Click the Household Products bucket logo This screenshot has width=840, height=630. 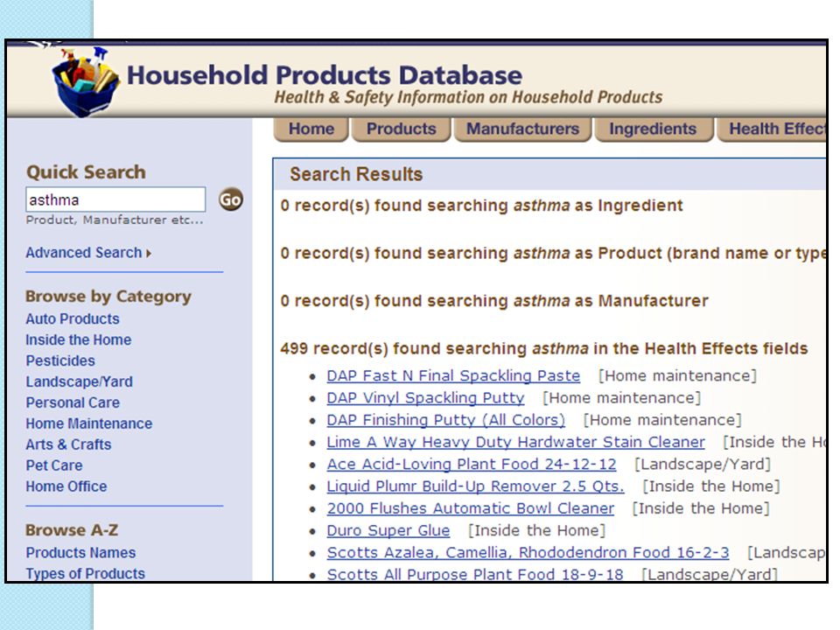tap(86, 80)
